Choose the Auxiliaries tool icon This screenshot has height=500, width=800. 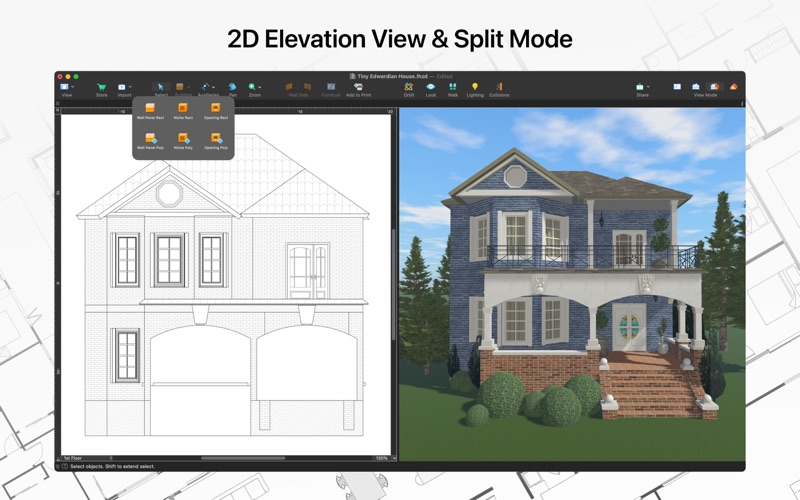click(205, 87)
